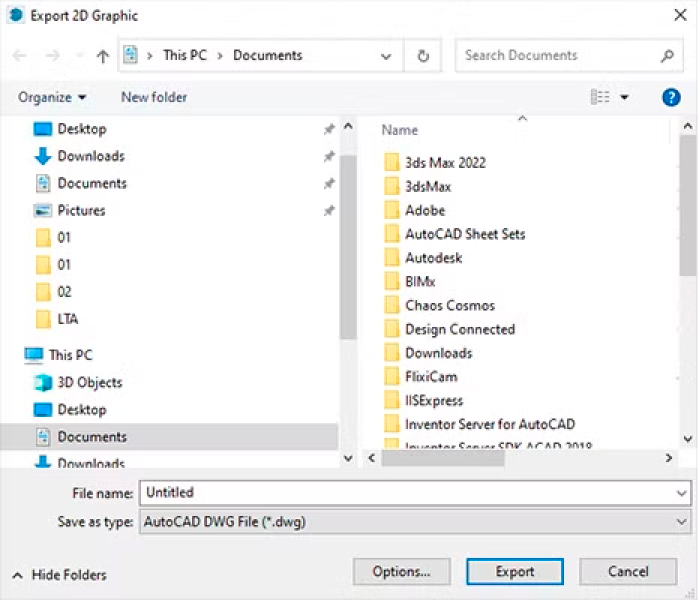Screen dimensions: 698x600
Task: Select the Design Connected folder
Action: click(x=449, y=329)
